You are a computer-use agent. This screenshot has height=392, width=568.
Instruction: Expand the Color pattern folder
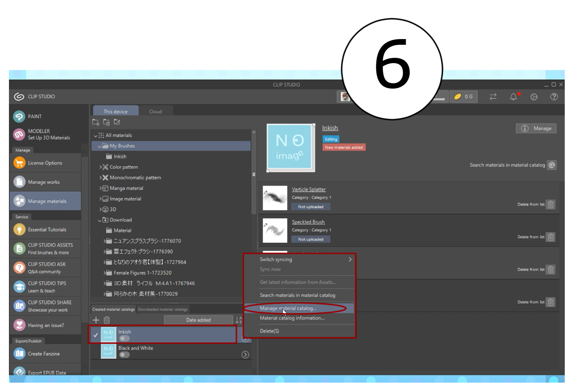pyautogui.click(x=100, y=167)
